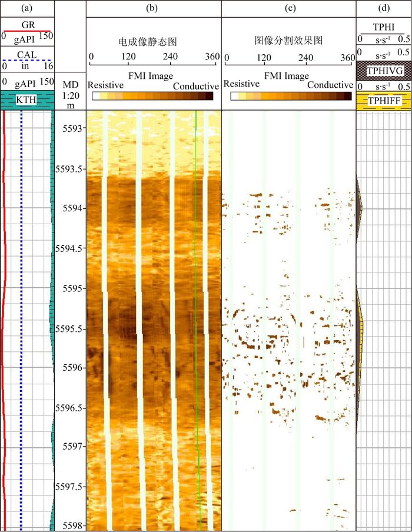Select the TPHIFF yellow legend box
The image size is (412, 532).
click(x=383, y=101)
